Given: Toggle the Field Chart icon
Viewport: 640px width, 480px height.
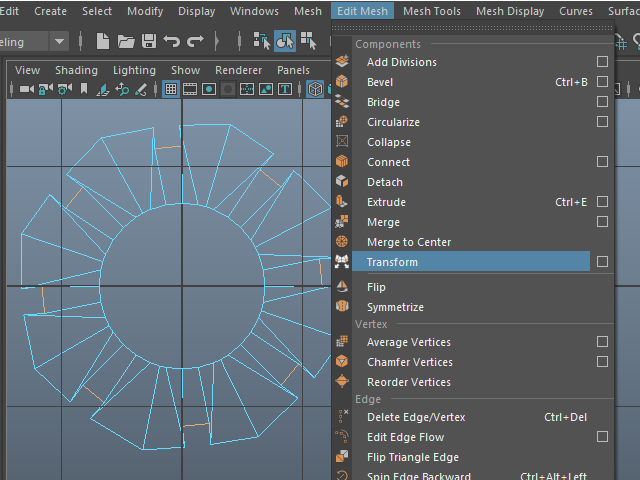Looking at the screenshot, I should (247, 89).
